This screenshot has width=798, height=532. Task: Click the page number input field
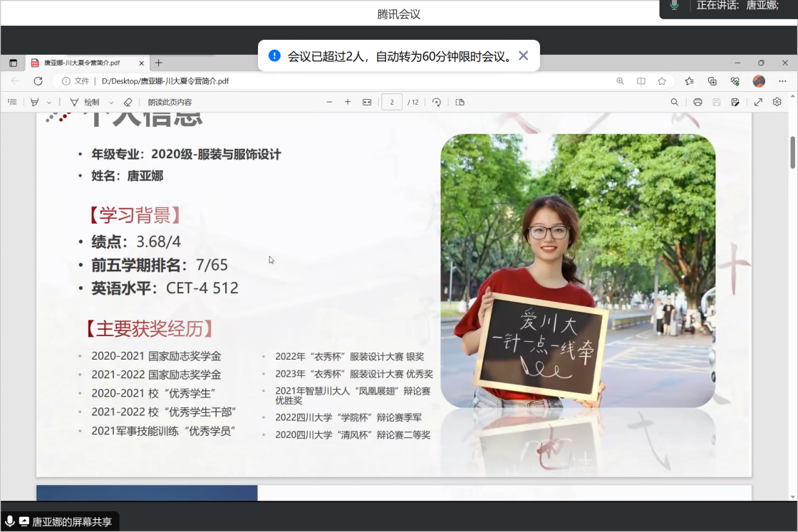click(x=392, y=103)
